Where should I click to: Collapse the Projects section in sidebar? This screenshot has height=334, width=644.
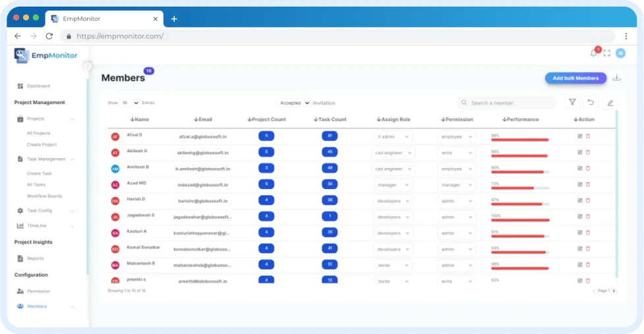[x=73, y=119]
